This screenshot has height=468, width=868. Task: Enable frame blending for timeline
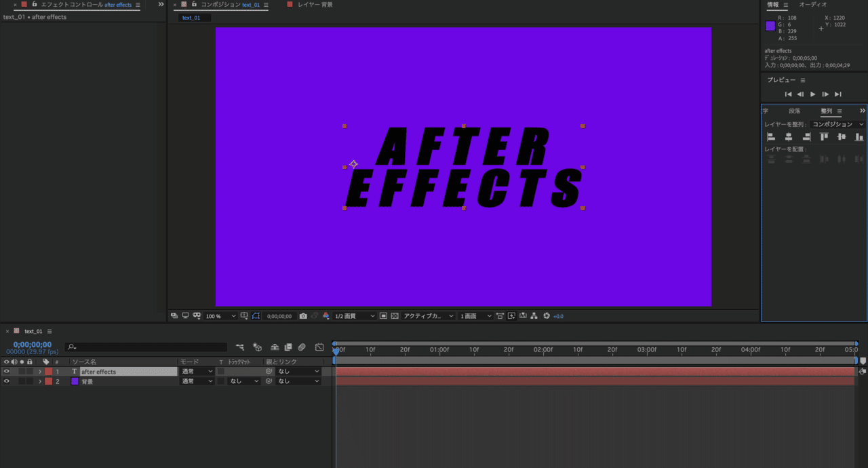pos(288,347)
